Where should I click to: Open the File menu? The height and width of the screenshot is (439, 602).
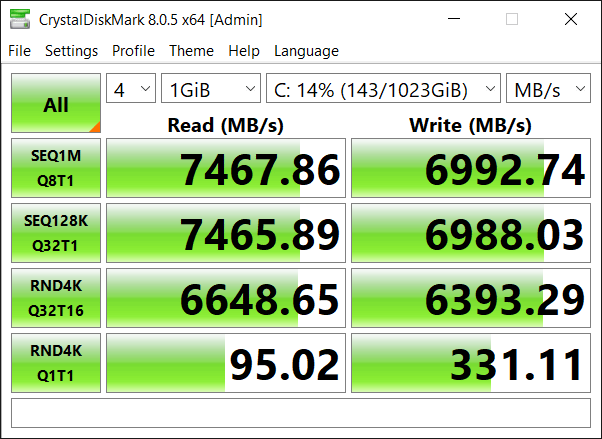tap(19, 51)
